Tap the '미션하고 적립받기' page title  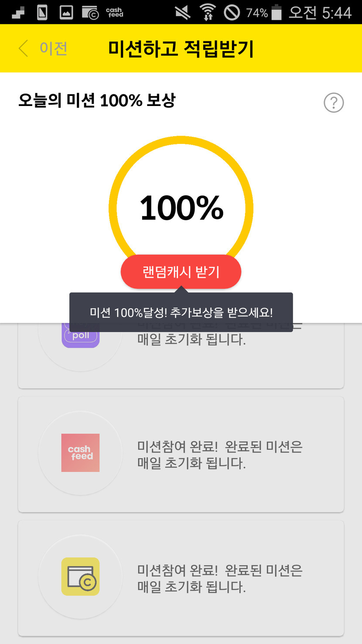point(181,49)
